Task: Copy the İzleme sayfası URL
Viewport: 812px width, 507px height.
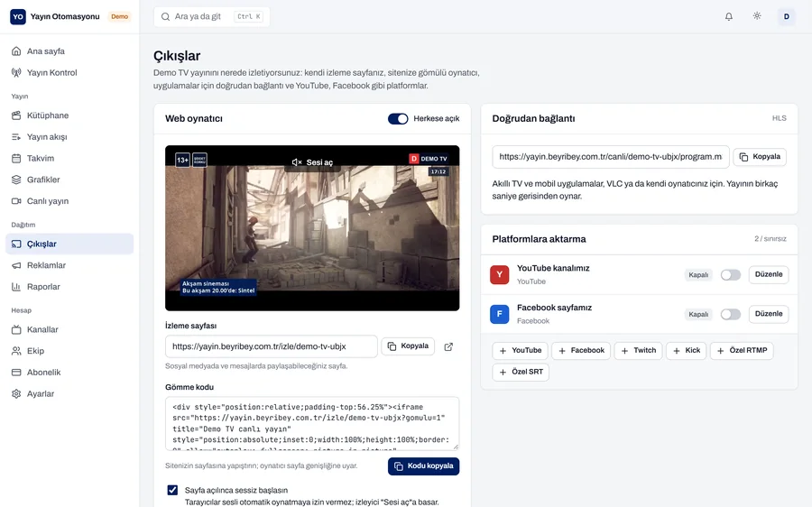Action: (408, 346)
